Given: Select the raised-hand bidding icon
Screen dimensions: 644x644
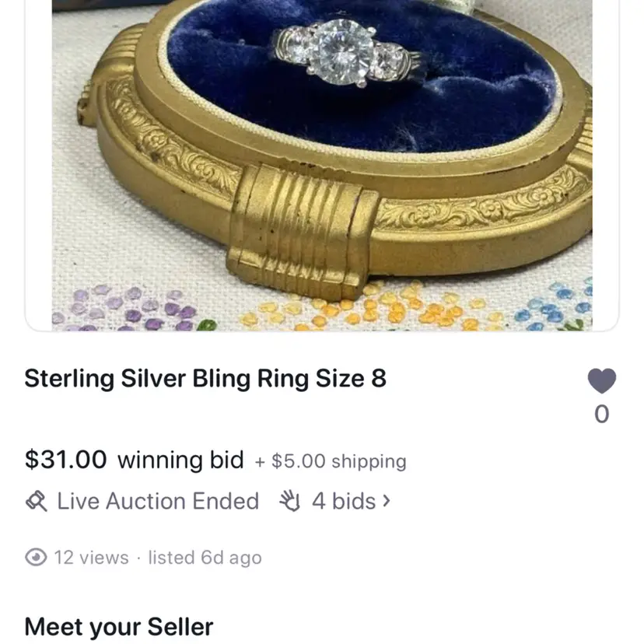Looking at the screenshot, I should pos(289,501).
